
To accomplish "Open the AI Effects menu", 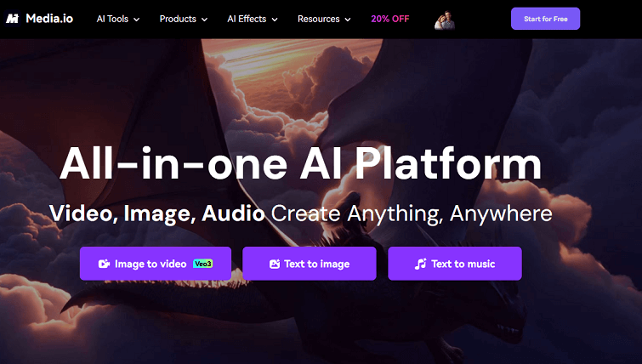I will tap(253, 19).
